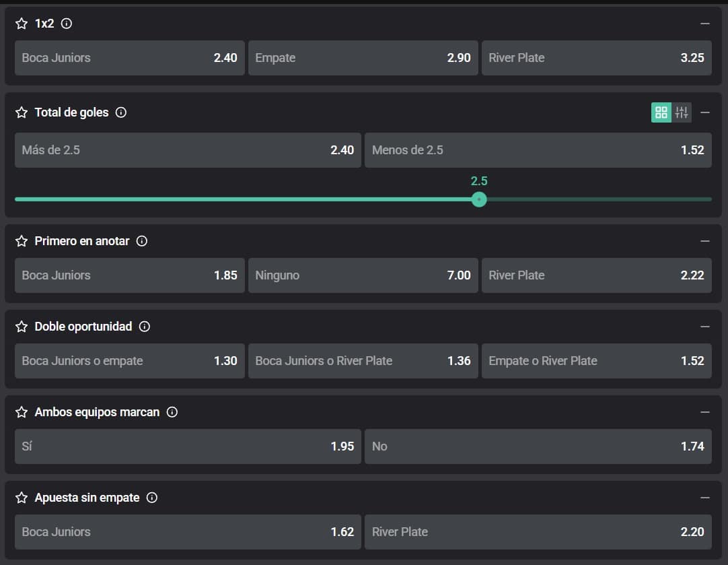Collapse the 1x2 market section
The height and width of the screenshot is (565, 728).
[x=705, y=24]
